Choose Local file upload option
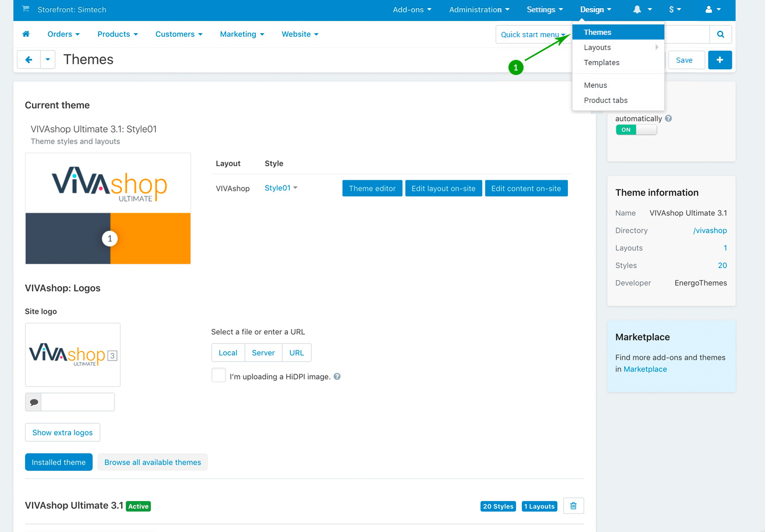 tap(228, 352)
